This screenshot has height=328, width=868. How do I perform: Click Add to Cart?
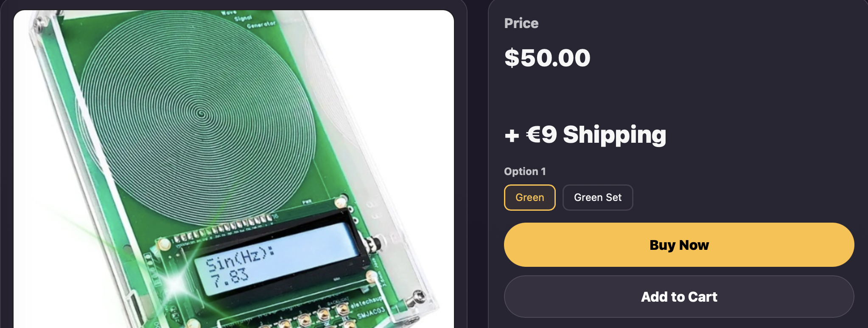(679, 297)
